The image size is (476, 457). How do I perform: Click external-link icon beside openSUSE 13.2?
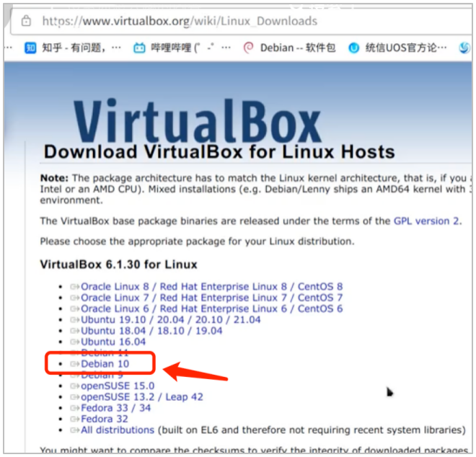pos(75,397)
